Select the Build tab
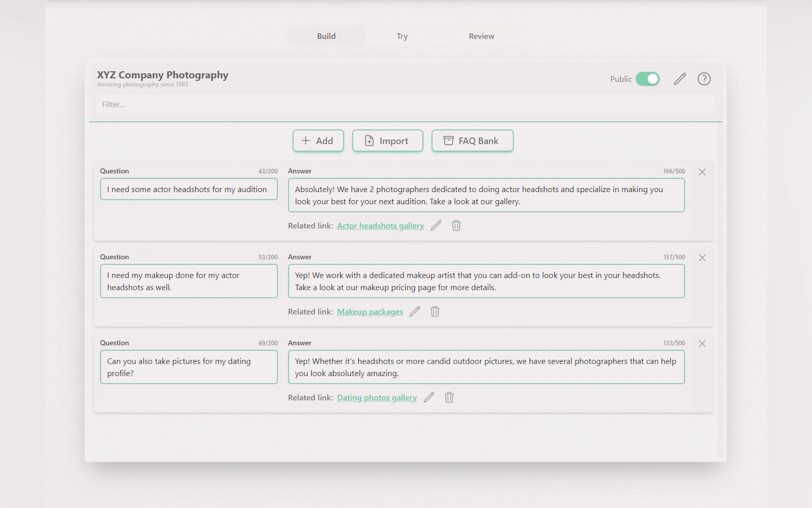The image size is (812, 508). [326, 36]
